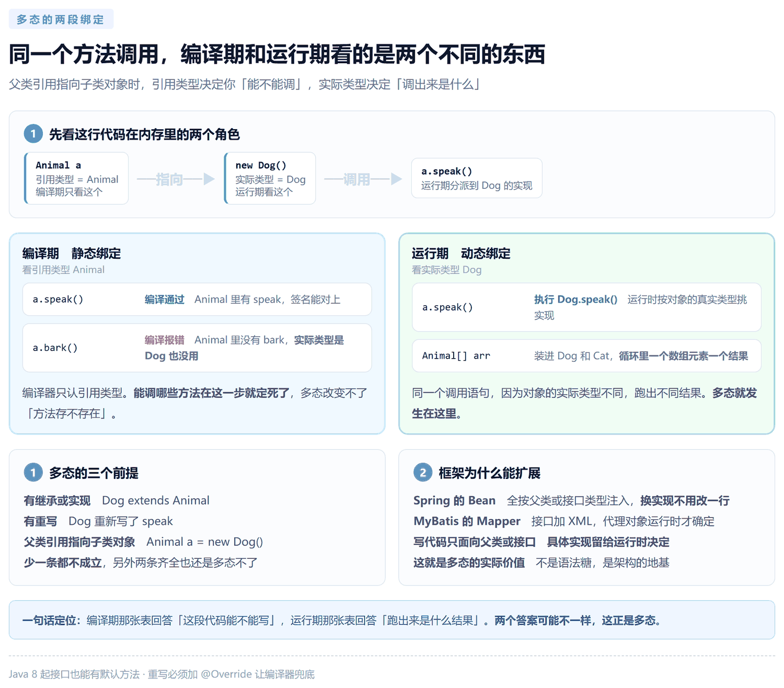784x688 pixels.
Task: Select the 执行 Dog.speak() text
Action: point(575,300)
